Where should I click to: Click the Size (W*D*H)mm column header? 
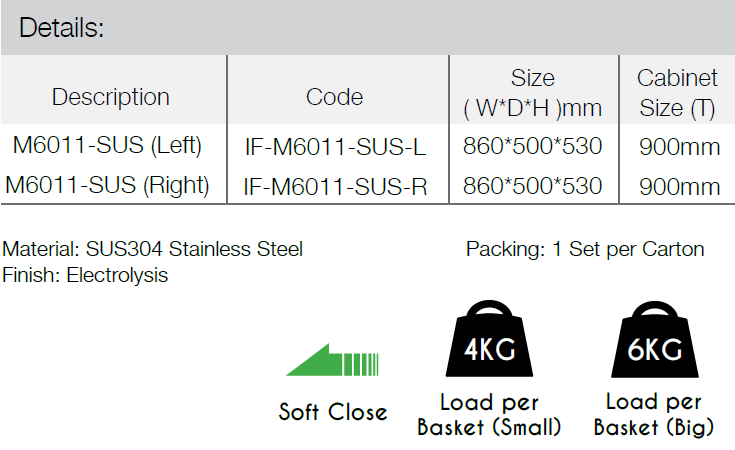coord(533,93)
